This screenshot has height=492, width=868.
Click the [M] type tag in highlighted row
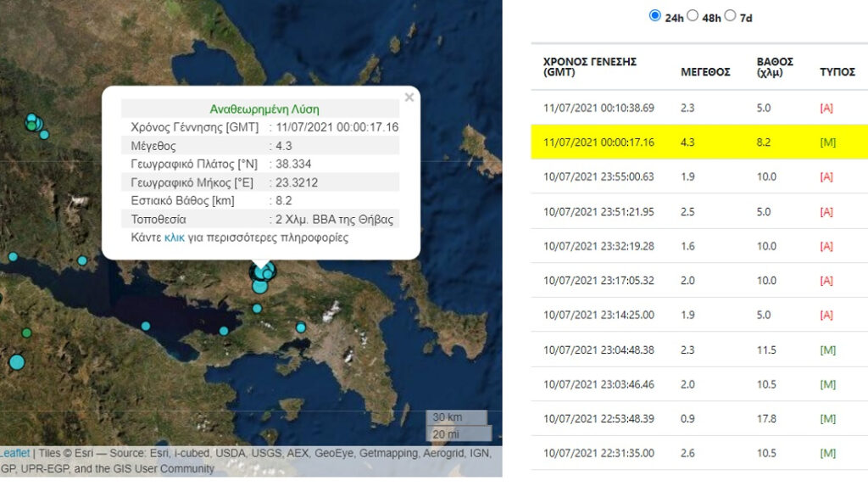(826, 142)
